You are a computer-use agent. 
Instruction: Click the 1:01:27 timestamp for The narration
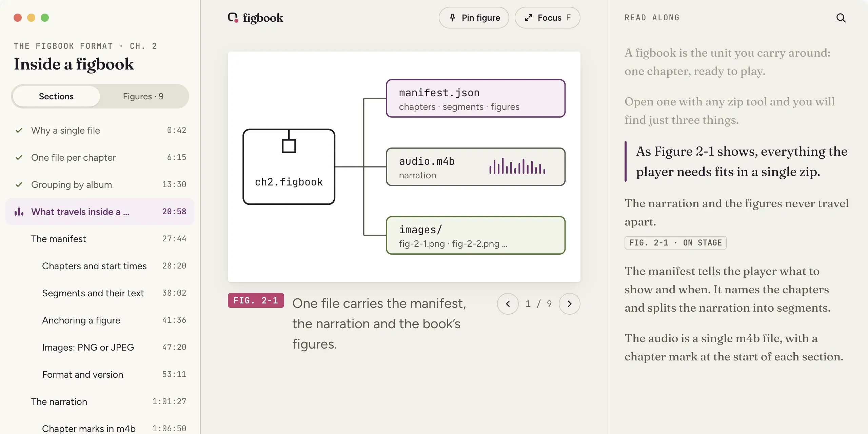click(x=169, y=401)
